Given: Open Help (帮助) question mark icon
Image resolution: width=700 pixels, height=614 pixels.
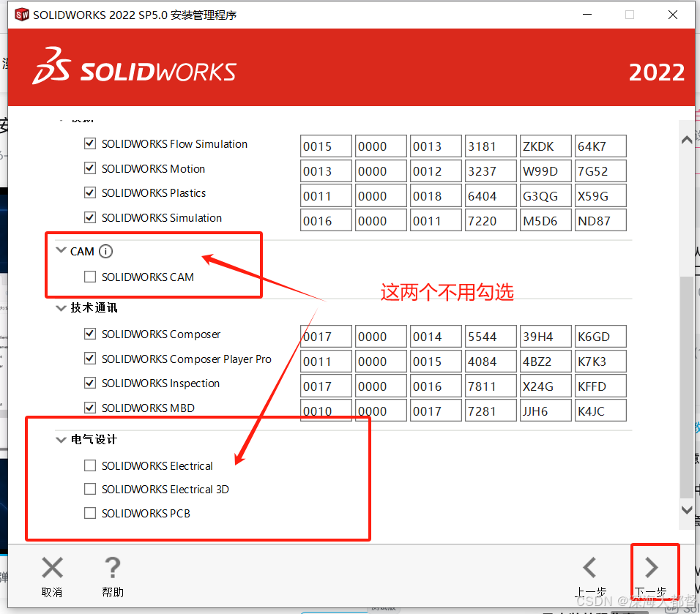Looking at the screenshot, I should 113,568.
